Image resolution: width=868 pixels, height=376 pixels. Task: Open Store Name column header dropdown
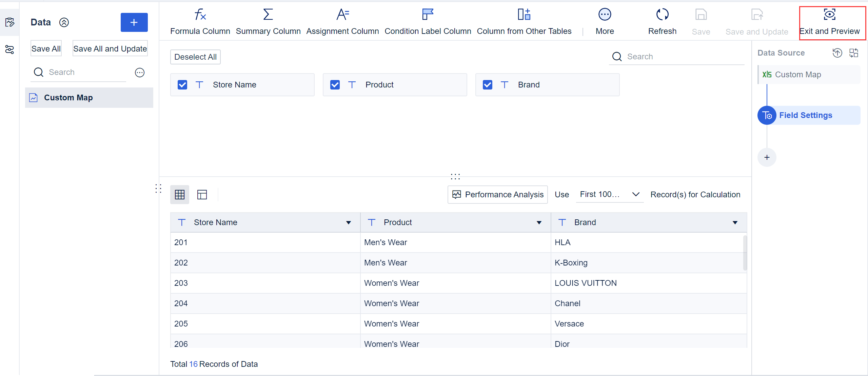point(348,223)
